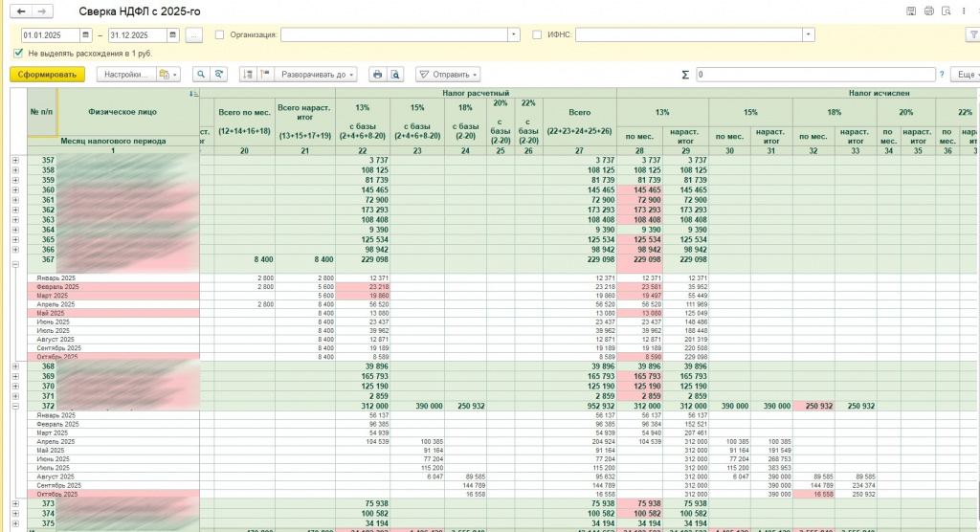
Task: Collapse the expanded row 372
Action: click(14, 406)
